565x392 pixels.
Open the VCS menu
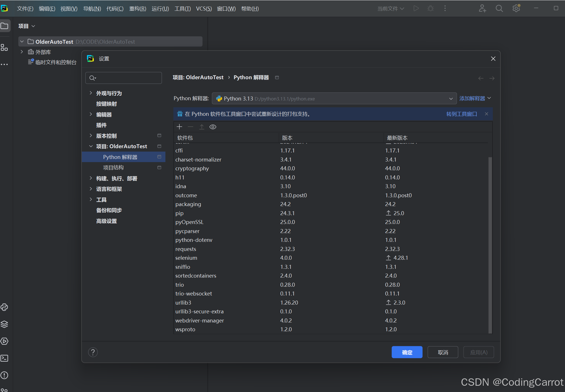click(204, 9)
